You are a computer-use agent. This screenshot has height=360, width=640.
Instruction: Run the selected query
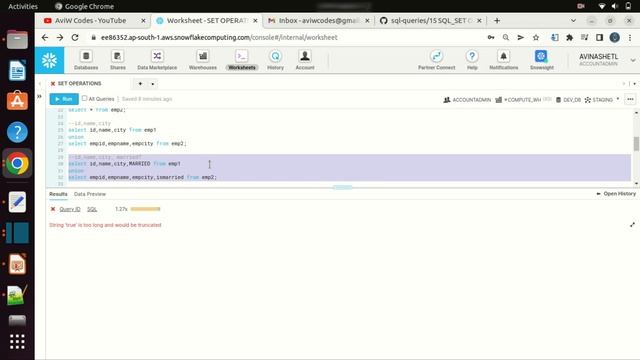64,99
